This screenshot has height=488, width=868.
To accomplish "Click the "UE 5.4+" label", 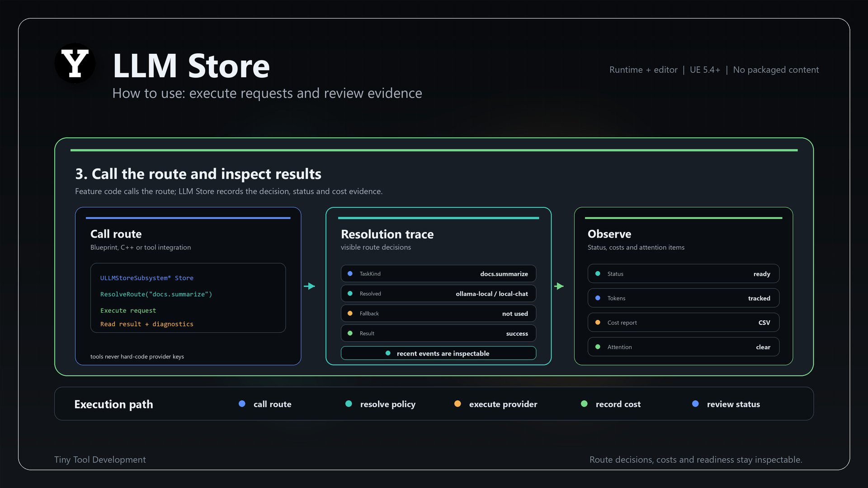I will (705, 70).
